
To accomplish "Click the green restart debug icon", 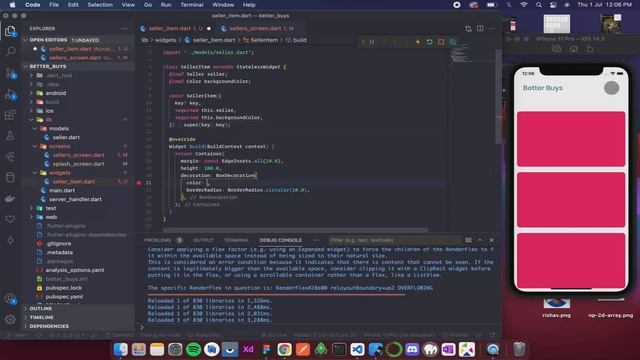I will [429, 42].
